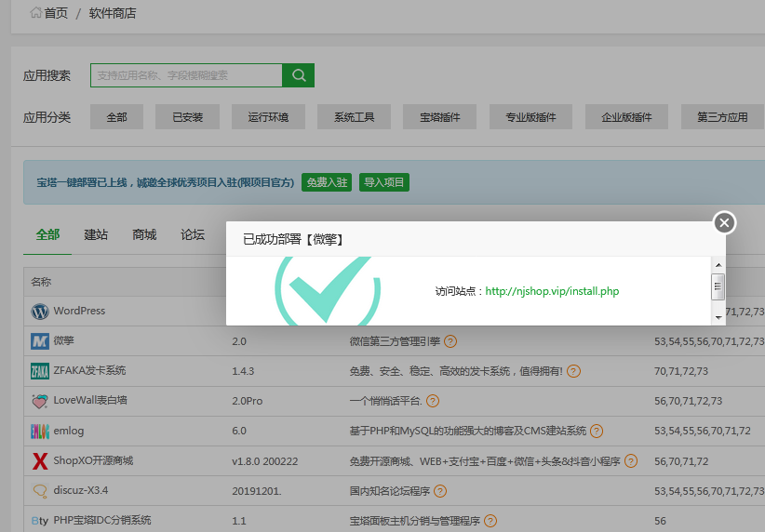The width and height of the screenshot is (765, 532).
Task: Click the 免费入驻 button
Action: coord(327,182)
